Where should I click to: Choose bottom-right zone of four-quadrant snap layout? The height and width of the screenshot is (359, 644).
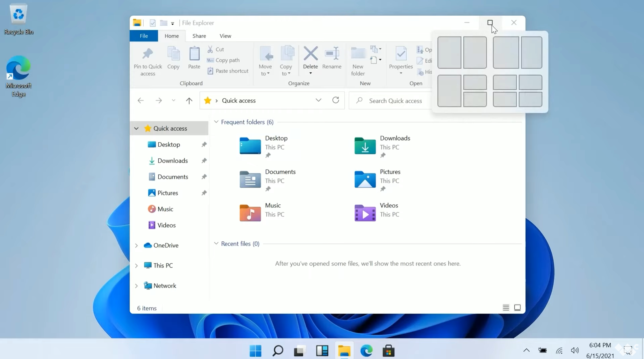(x=530, y=99)
